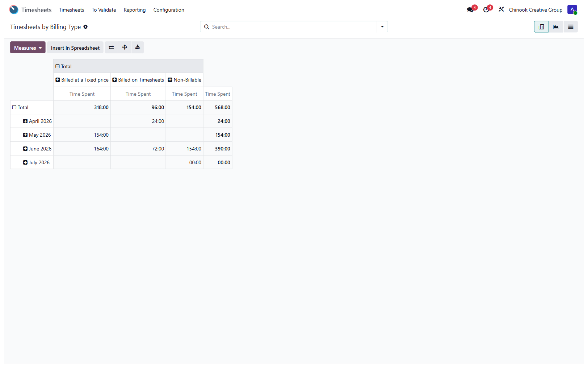Click June 2026 154:00 Non-Billable cell

point(184,149)
